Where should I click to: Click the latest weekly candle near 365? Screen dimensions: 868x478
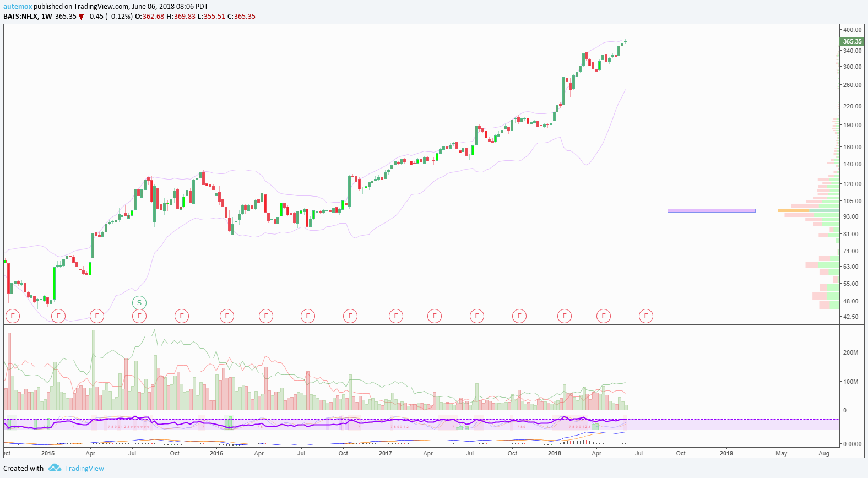625,41
